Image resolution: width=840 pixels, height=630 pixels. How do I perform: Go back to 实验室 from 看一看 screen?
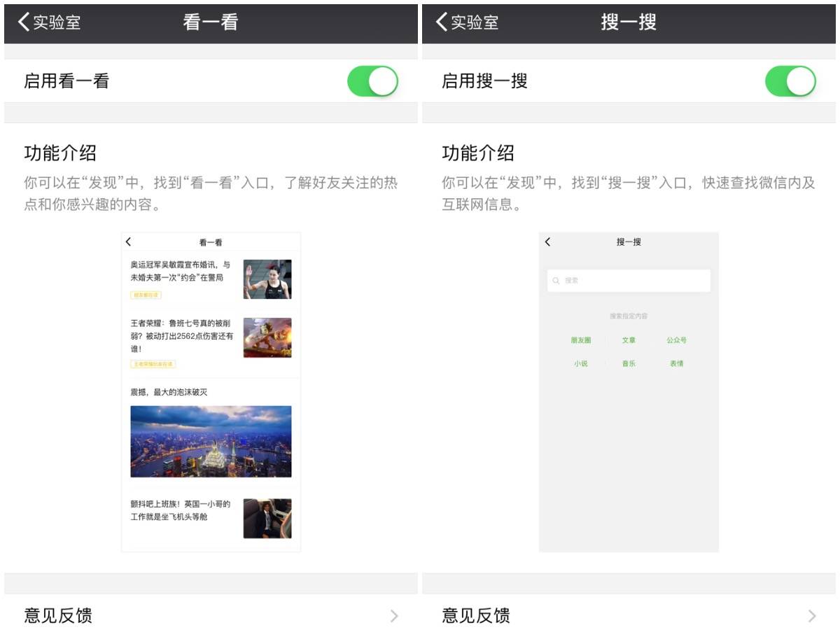tap(49, 22)
